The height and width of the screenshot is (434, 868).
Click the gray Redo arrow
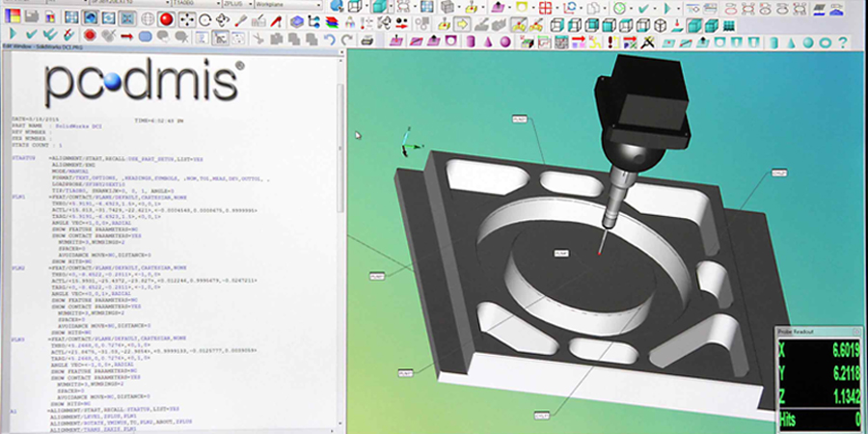(346, 40)
